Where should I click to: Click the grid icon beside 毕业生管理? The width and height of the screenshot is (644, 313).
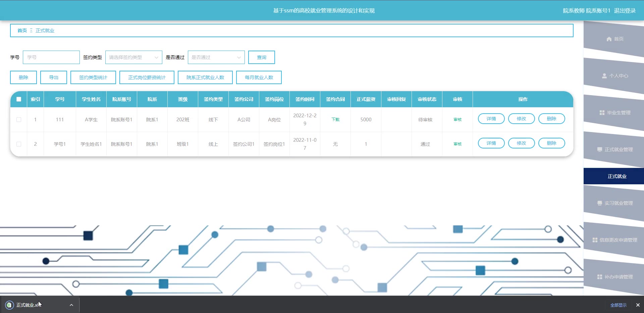pyautogui.click(x=602, y=113)
